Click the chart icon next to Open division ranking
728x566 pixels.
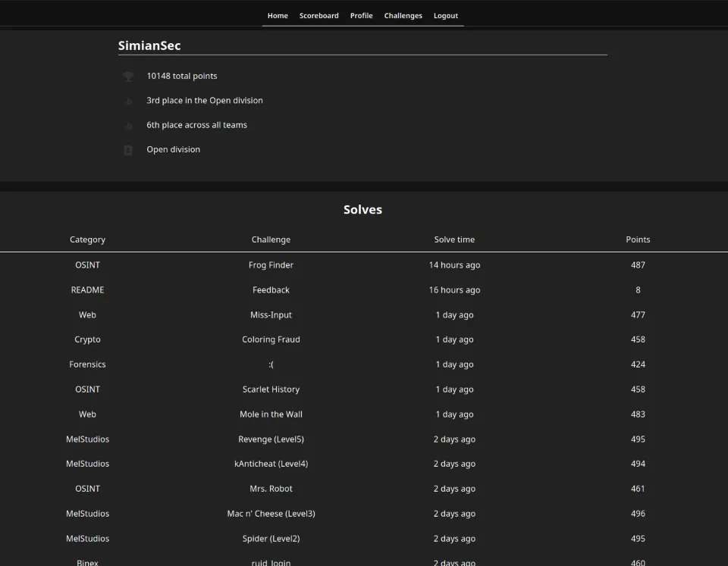[x=128, y=101]
